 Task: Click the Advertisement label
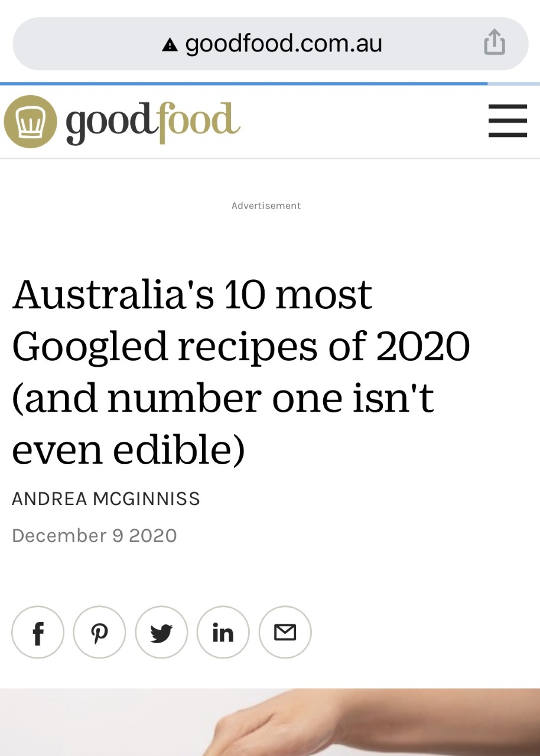266,206
